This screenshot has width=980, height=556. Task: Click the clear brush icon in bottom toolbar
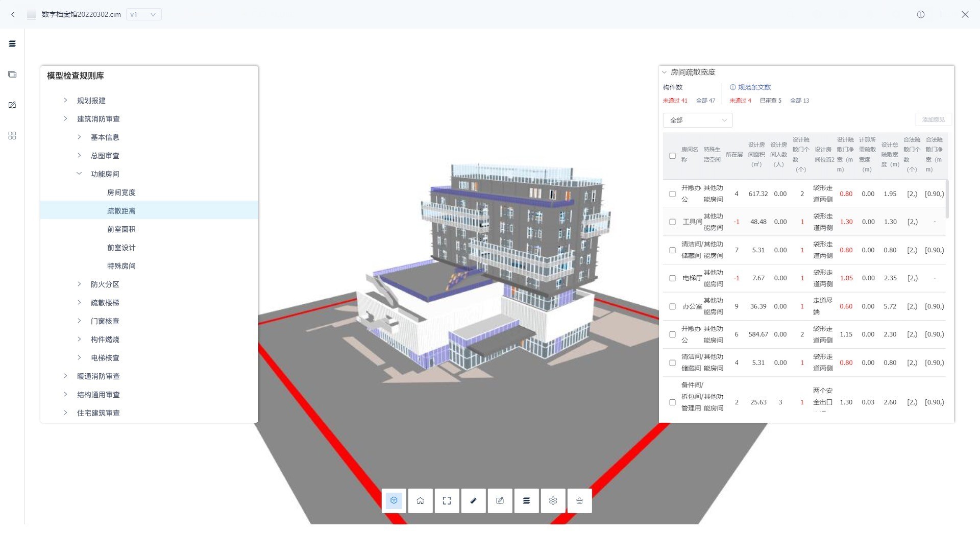click(579, 501)
